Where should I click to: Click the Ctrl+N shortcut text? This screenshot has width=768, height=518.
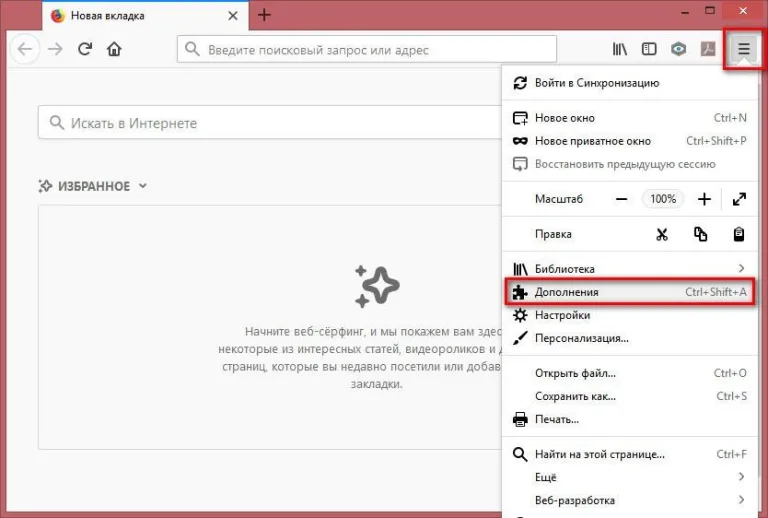click(730, 118)
